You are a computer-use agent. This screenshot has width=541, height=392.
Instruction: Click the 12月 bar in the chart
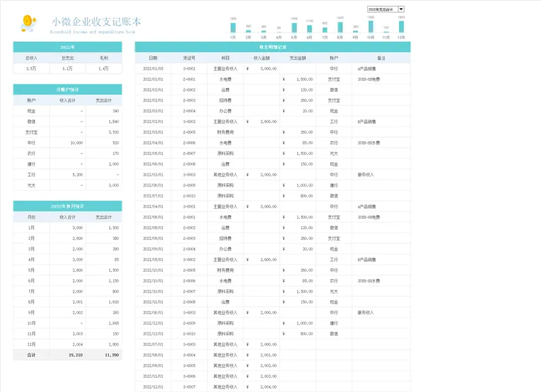[x=401, y=27]
